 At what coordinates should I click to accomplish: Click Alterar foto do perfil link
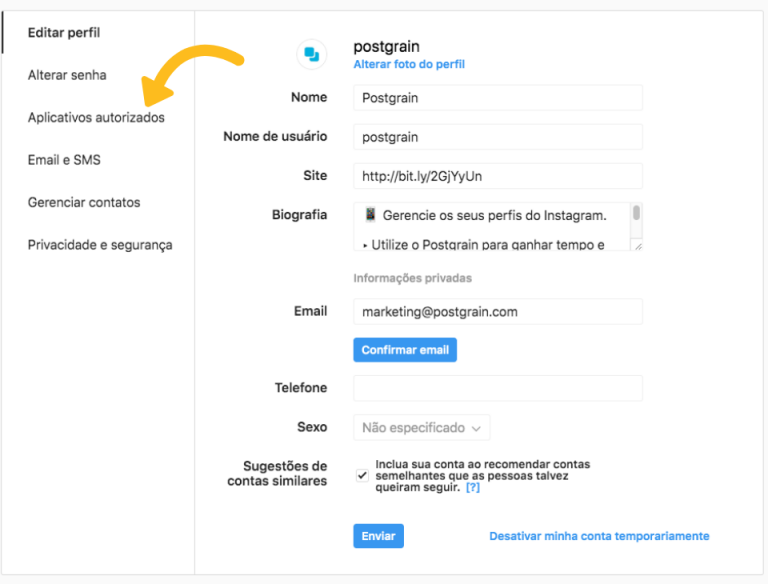pos(408,64)
